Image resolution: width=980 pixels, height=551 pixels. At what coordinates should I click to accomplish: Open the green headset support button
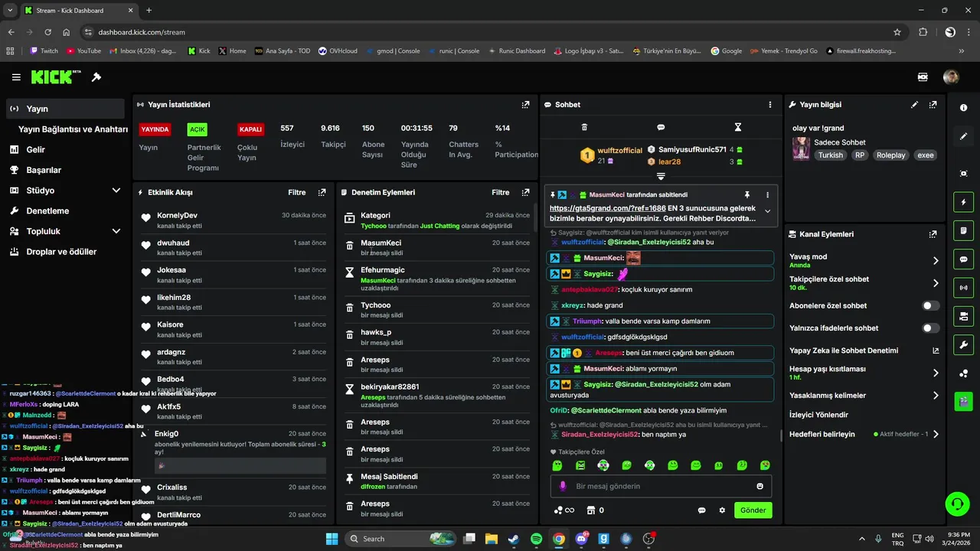point(957,504)
